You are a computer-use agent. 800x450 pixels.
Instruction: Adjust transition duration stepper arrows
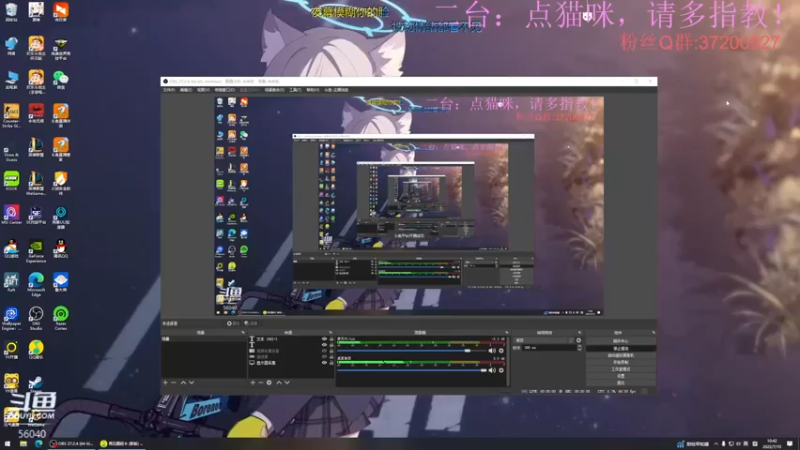click(579, 347)
